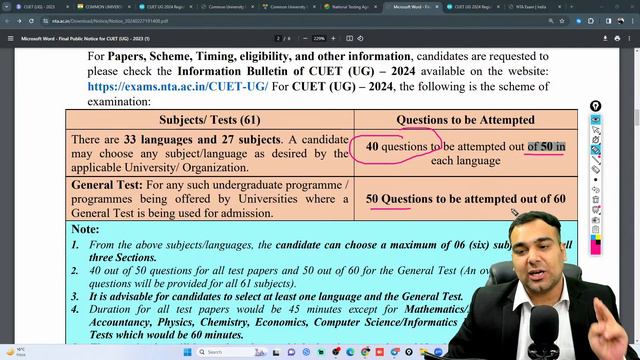Screen dimensions: 640x360
Task: Rotate the PDF counterclockwise
Action: tap(360, 38)
